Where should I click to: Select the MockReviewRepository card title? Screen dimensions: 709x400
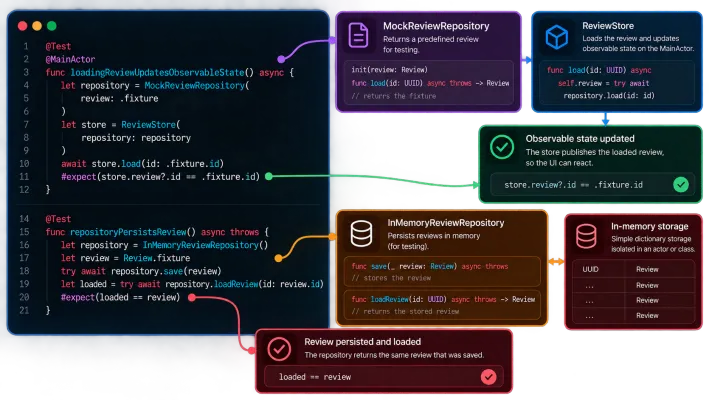pyautogui.click(x=436, y=26)
